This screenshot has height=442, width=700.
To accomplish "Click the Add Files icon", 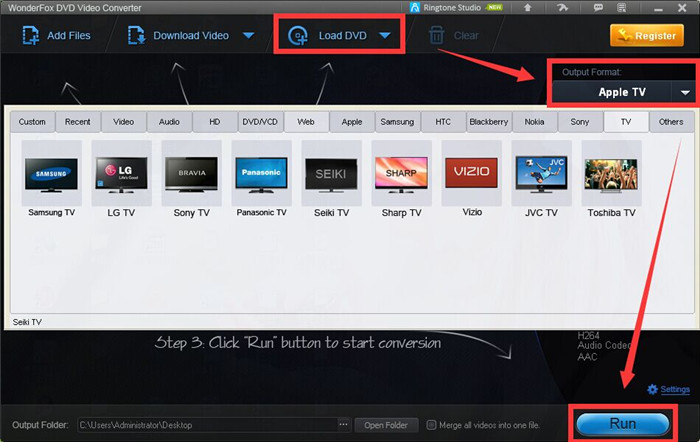I will (x=31, y=36).
